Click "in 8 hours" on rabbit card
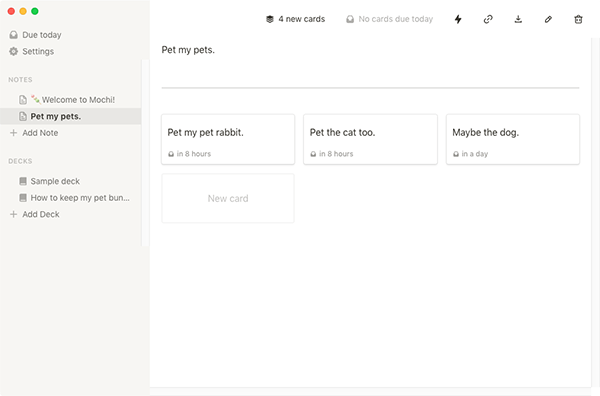Viewport: 600px width, 396px height. 194,154
